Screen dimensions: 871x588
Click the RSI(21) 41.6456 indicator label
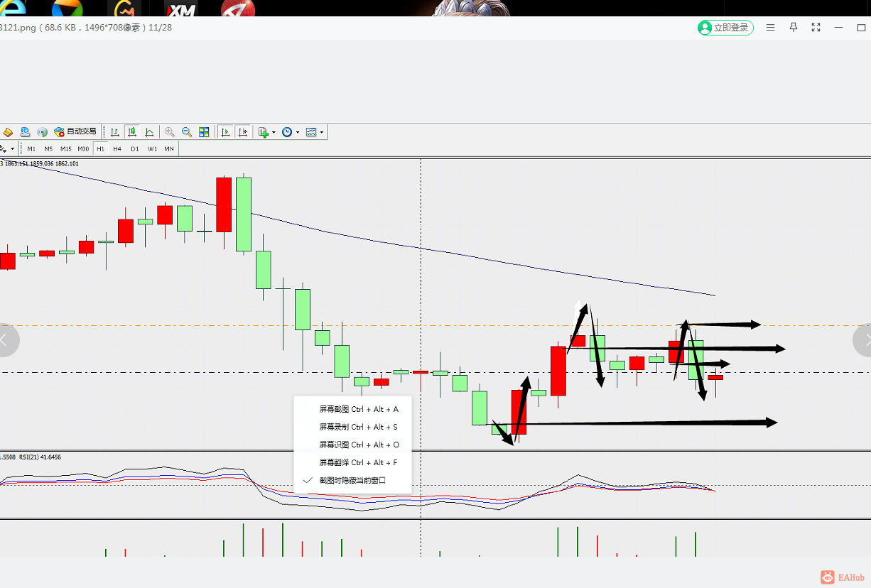(40, 457)
